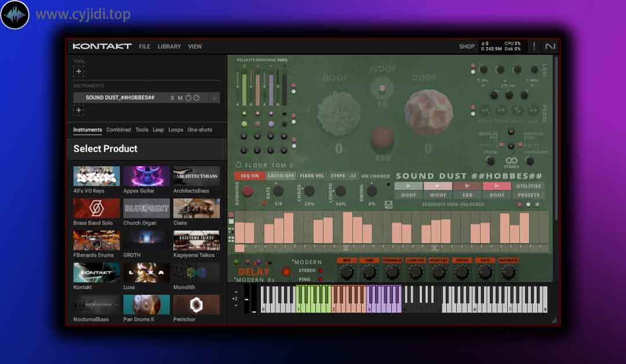
Task: Select the Luxa product
Action: point(146,276)
